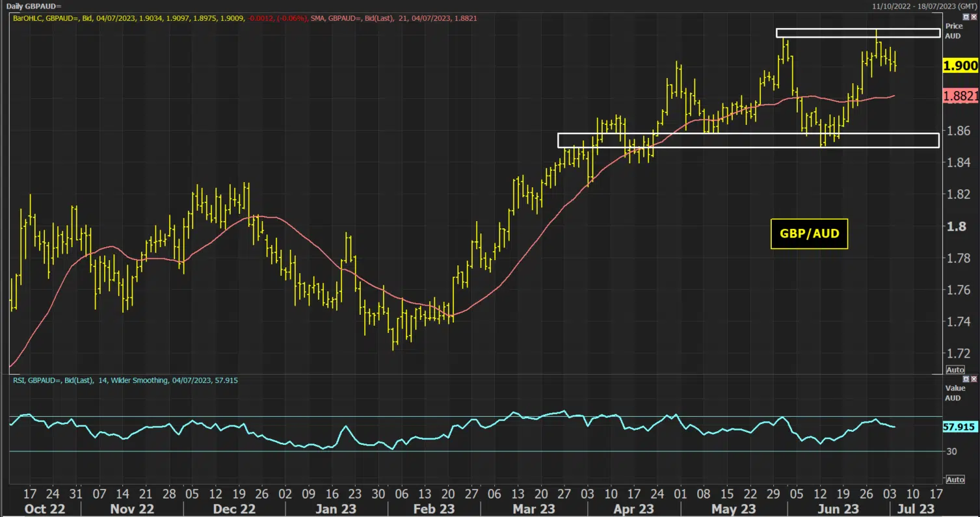Toggle Auto scaling on price axis
980x517 pixels.
[955, 369]
